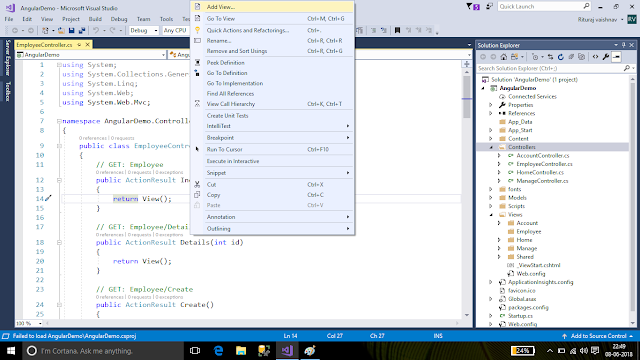Click the View Code icon in Solution Explorer
Viewport: 640px width, 360px height.
click(x=596, y=57)
